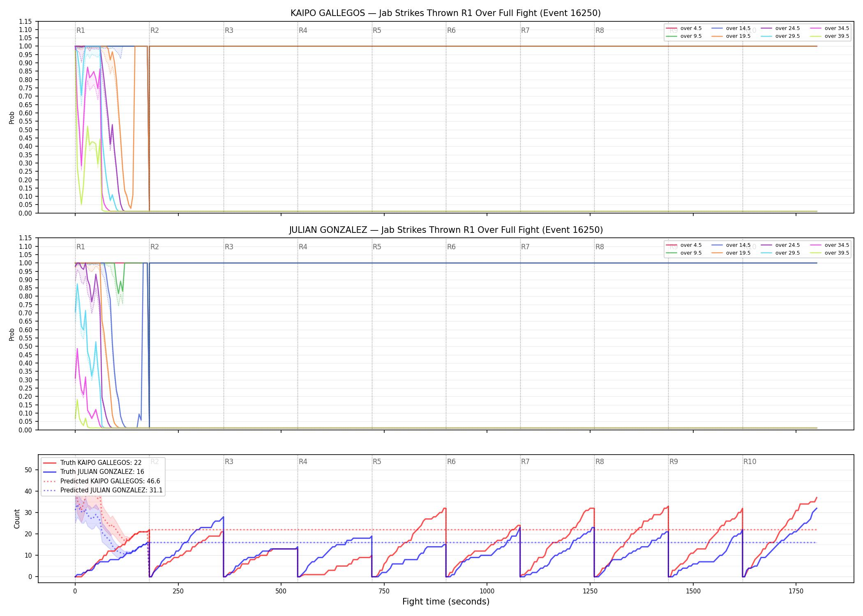Click the 'Fight time (seconds)' axis label
The width and height of the screenshot is (863, 616).
click(x=446, y=602)
